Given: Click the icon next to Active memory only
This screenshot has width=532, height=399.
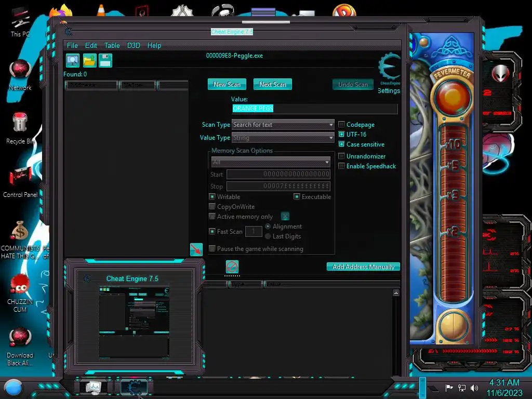Looking at the screenshot, I should [x=285, y=216].
